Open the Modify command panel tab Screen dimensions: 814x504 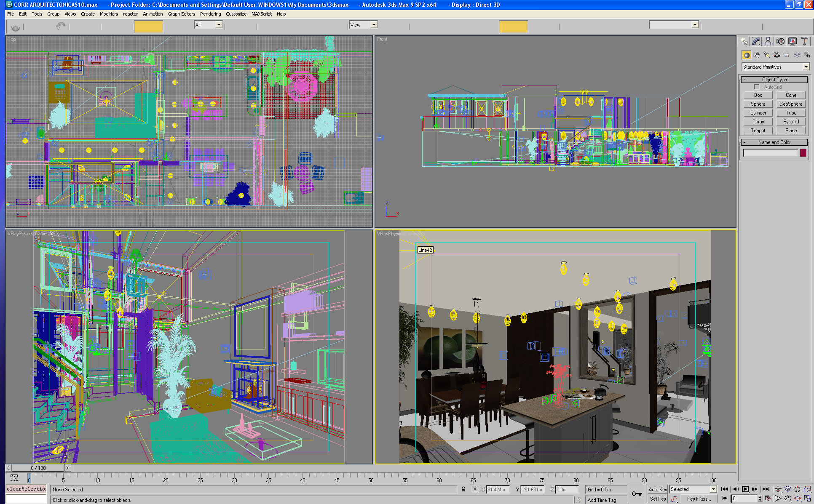coord(756,41)
